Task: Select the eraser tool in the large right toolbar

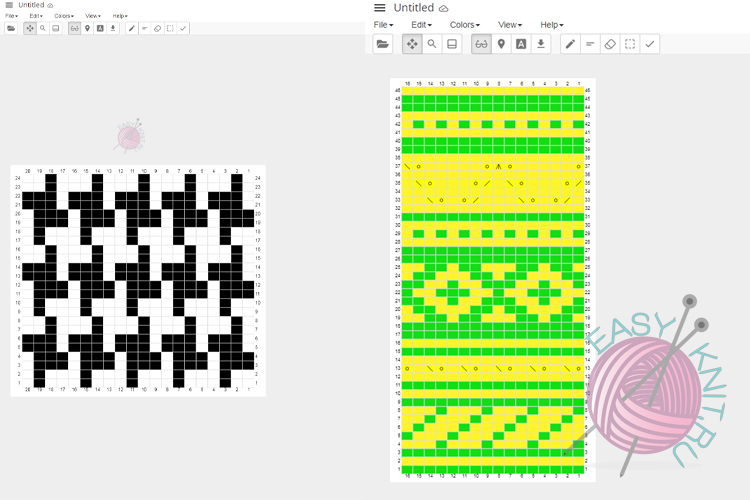Action: coord(609,44)
